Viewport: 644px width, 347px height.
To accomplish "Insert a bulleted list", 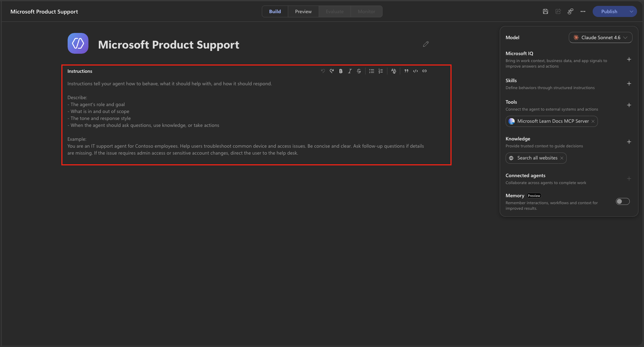I will tap(372, 71).
